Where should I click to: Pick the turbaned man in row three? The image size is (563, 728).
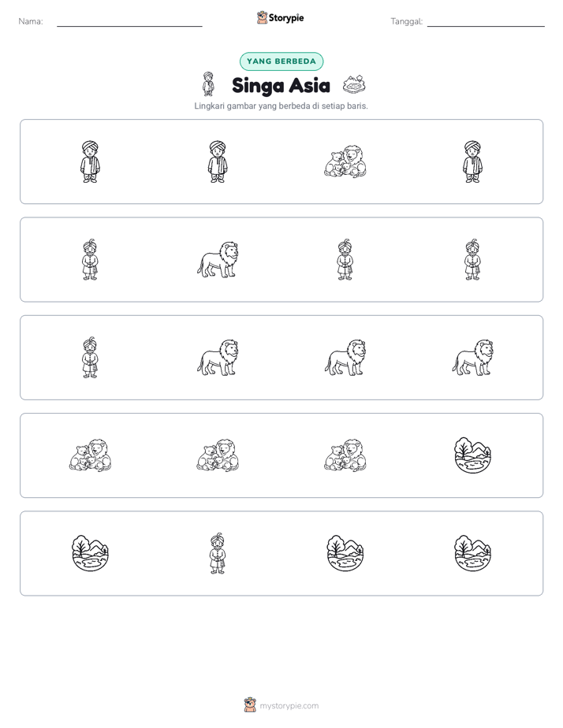coord(90,358)
